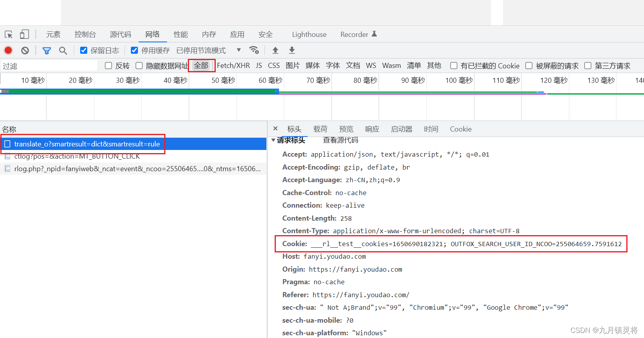The width and height of the screenshot is (644, 338).
Task: Enable 反转 filter checkbox
Action: (x=108, y=66)
